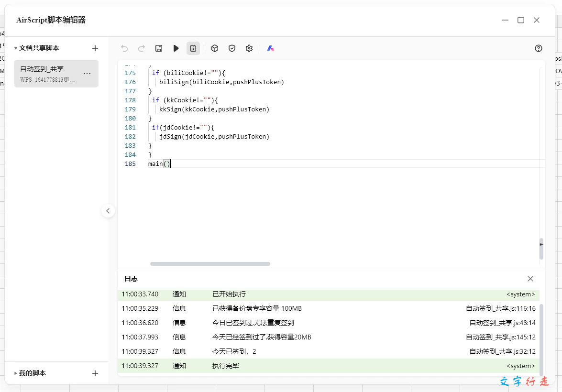Place cursor at main() line
Screen dimensions: 562x392
coord(159,164)
